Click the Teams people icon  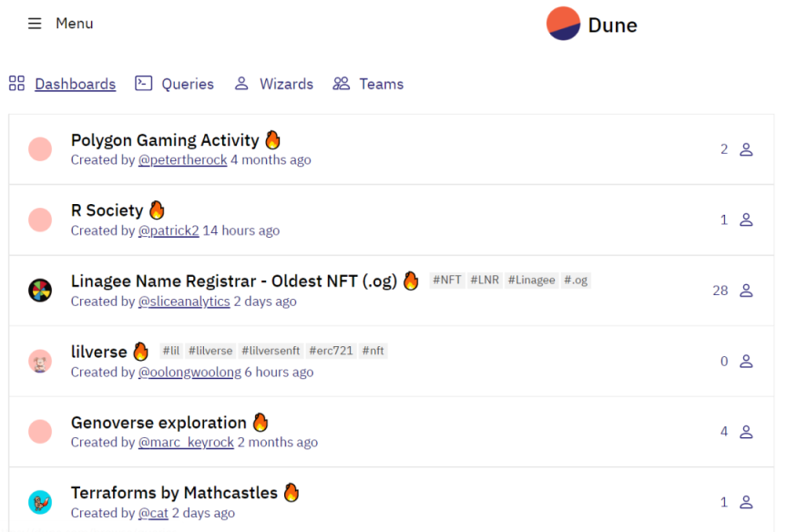point(342,83)
